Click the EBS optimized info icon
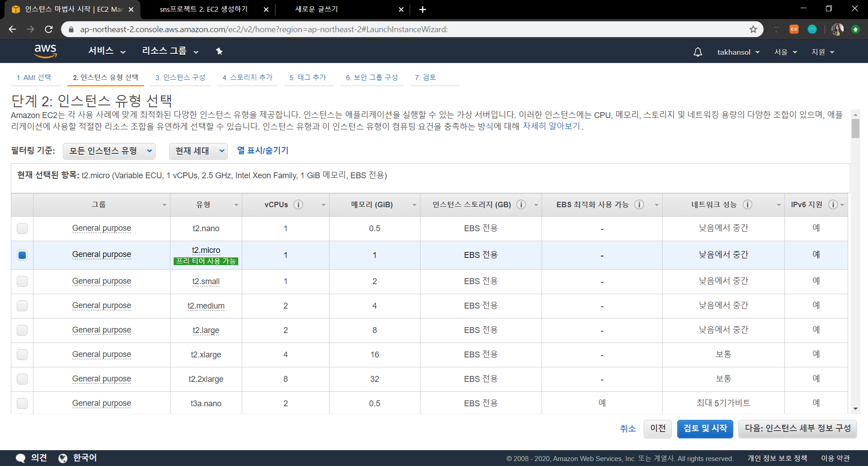Screen dimensions: 868x466 tap(639, 204)
